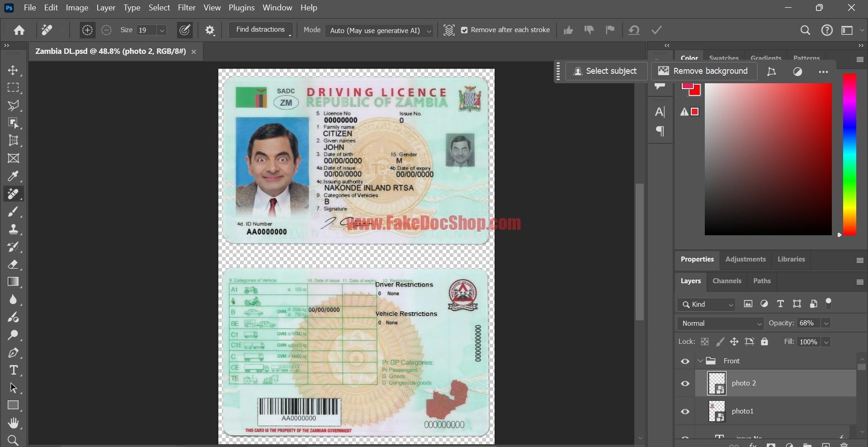This screenshot has width=868, height=447.
Task: Select the Brush tool
Action: pos(13,211)
